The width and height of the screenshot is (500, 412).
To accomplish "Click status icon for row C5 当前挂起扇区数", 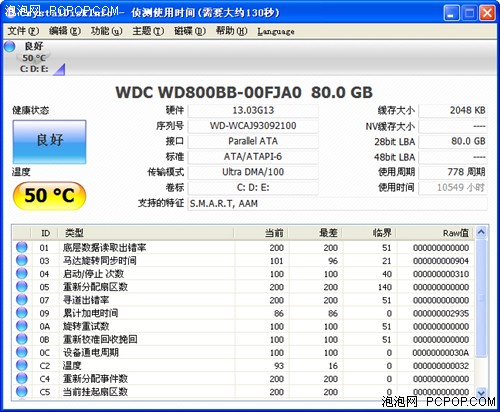I will 22,391.
